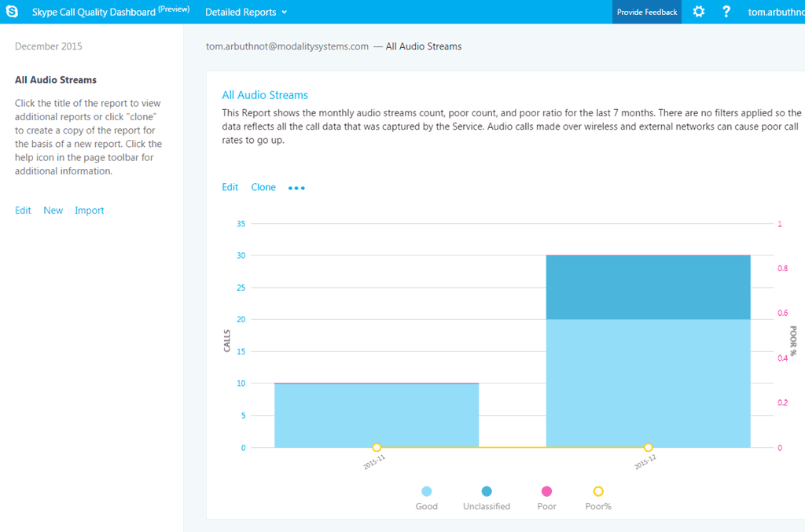Click the Provide Feedback button
The image size is (805, 532).
point(646,12)
